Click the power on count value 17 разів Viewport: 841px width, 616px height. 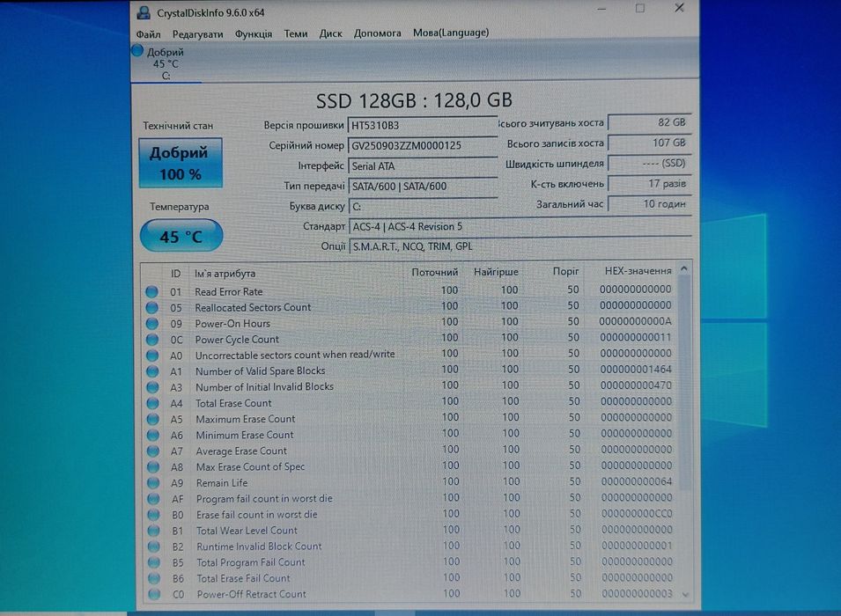tap(650, 183)
